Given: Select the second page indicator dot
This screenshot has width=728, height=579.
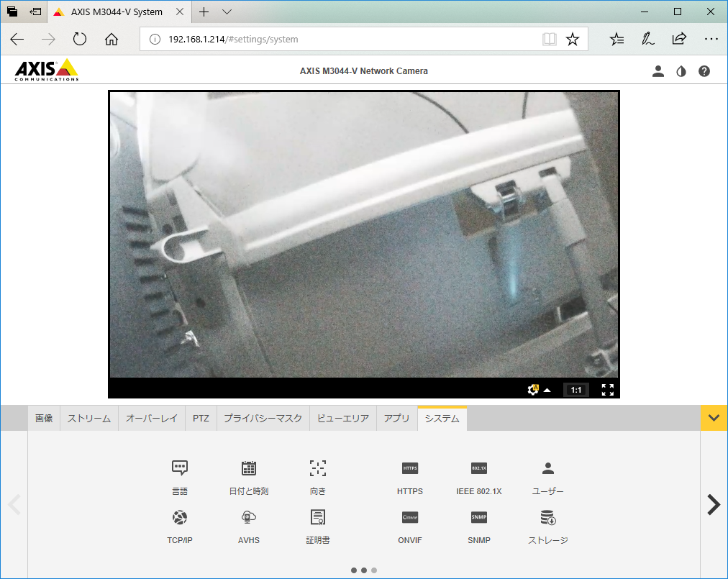Looking at the screenshot, I should point(364,570).
